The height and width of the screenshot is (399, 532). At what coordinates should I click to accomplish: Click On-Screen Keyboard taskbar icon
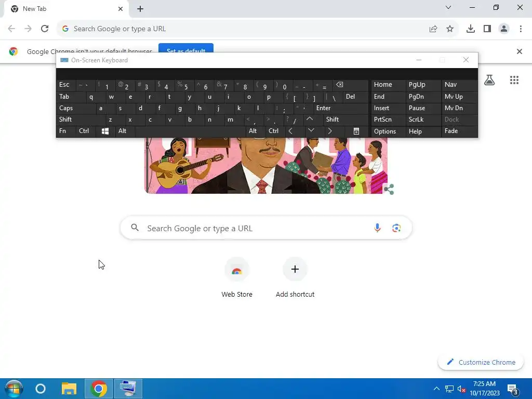[x=128, y=389]
